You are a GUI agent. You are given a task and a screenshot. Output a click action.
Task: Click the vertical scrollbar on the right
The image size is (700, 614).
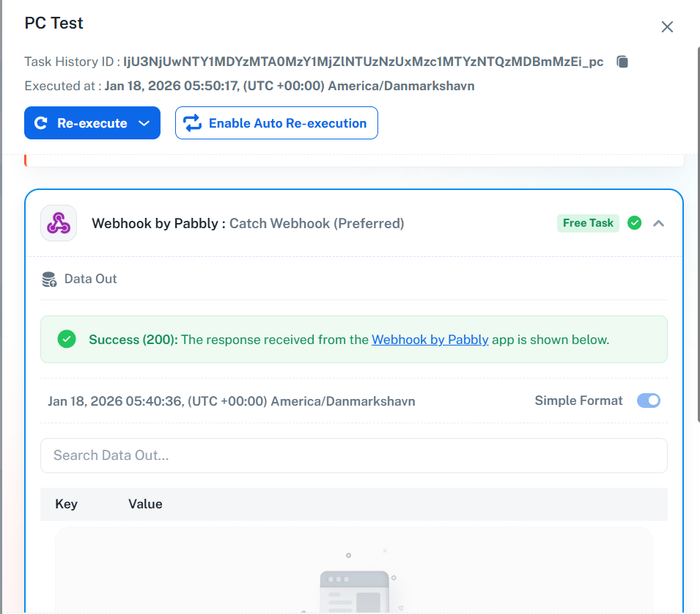696,220
